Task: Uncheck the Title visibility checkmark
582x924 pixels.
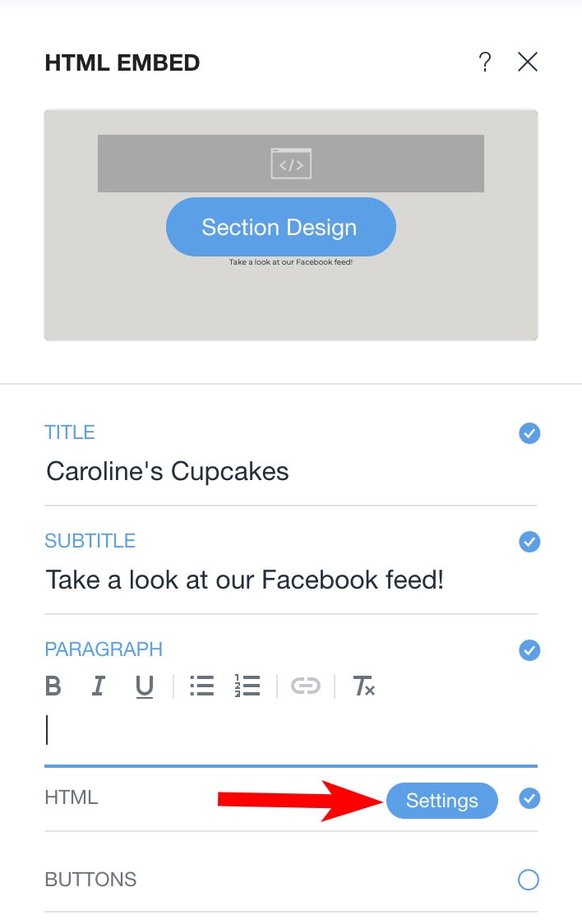Action: pyautogui.click(x=529, y=433)
